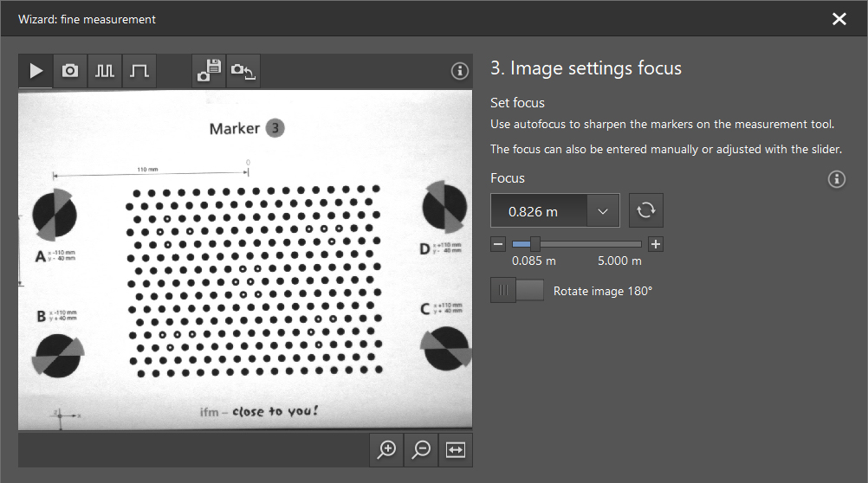Click the focus slider handle
Image resolution: width=868 pixels, height=483 pixels.
coord(534,244)
